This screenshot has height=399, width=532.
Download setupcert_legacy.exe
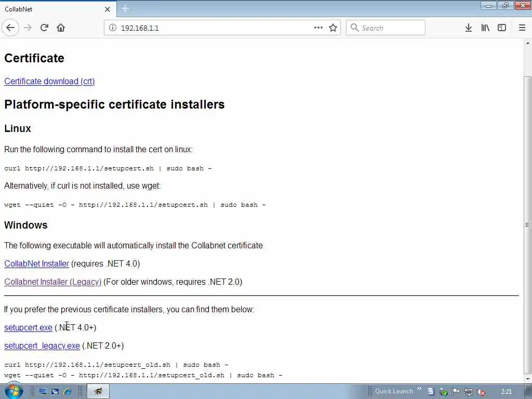point(42,345)
